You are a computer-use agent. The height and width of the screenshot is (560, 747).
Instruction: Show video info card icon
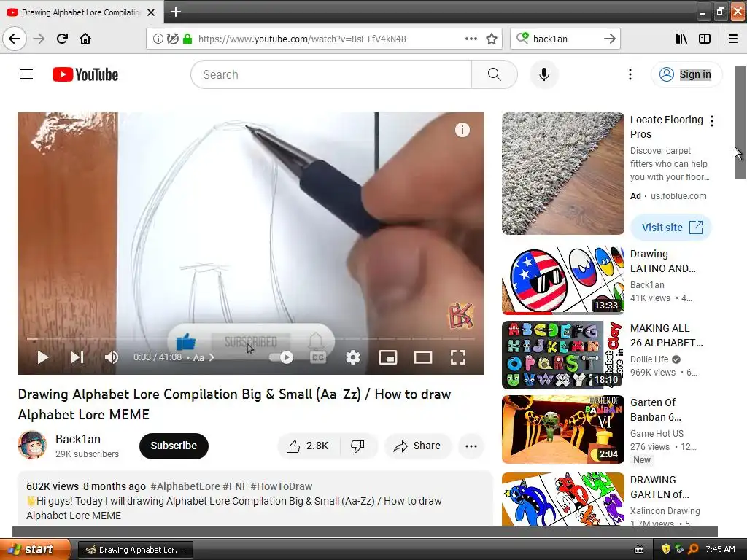(462, 130)
